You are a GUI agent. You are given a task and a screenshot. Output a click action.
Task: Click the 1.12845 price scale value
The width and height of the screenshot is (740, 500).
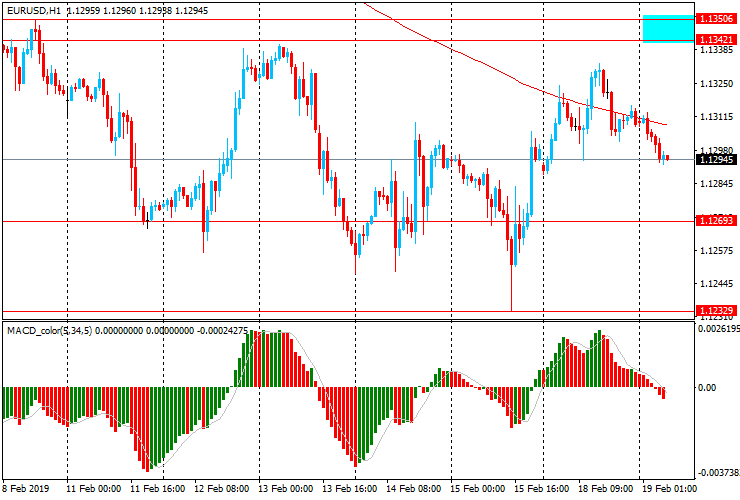tap(716, 184)
